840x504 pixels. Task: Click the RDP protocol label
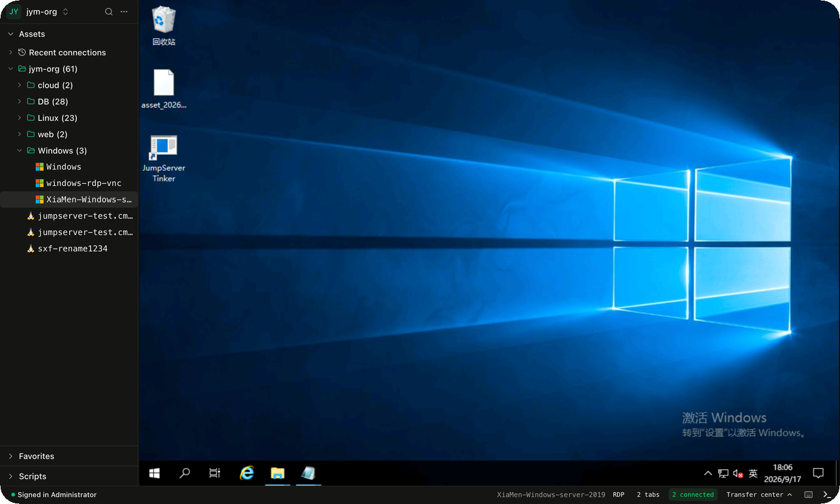(x=619, y=495)
